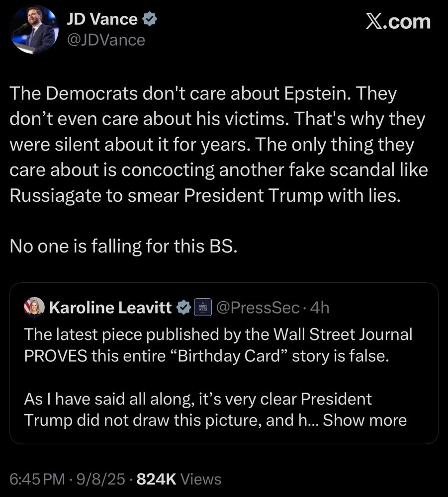Image resolution: width=448 pixels, height=497 pixels.
Task: Open the 824K Views count
Action: tap(179, 479)
